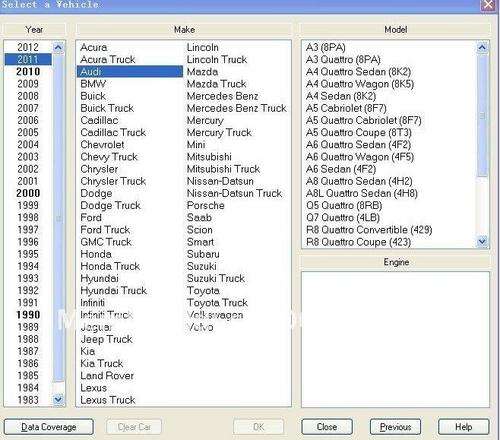Image resolution: width=500 pixels, height=440 pixels.
Task: Click the Model list scrollbar thumb
Action: pos(482,116)
